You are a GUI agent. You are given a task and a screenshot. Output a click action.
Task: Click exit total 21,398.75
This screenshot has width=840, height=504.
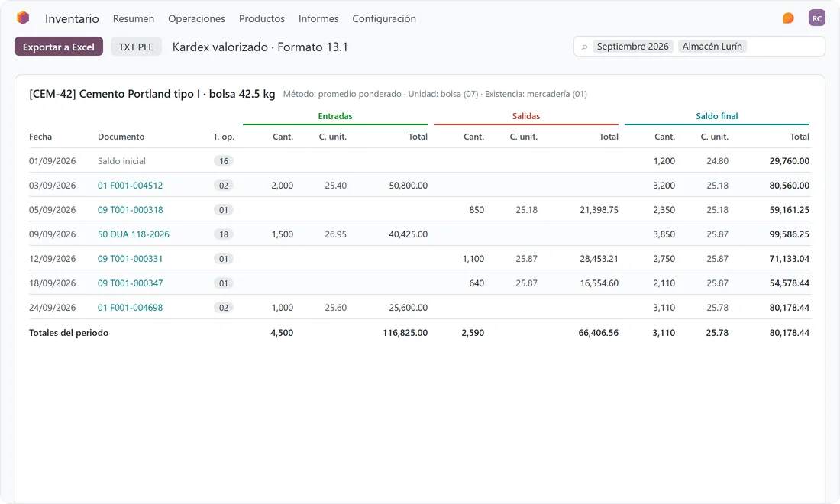click(x=599, y=210)
